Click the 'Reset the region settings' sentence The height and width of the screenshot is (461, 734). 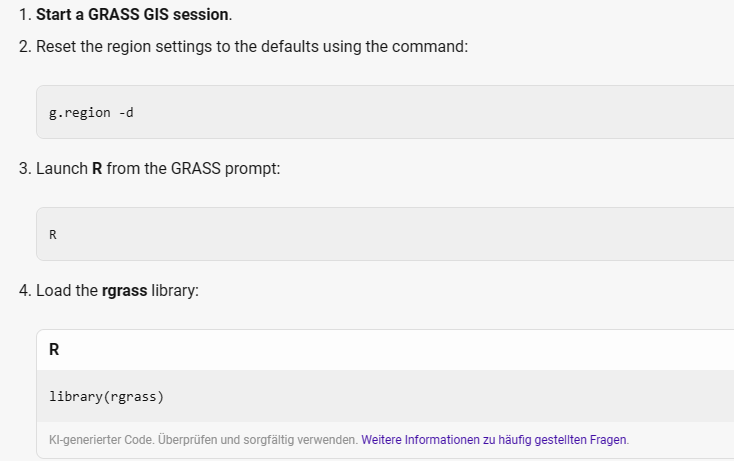click(252, 47)
